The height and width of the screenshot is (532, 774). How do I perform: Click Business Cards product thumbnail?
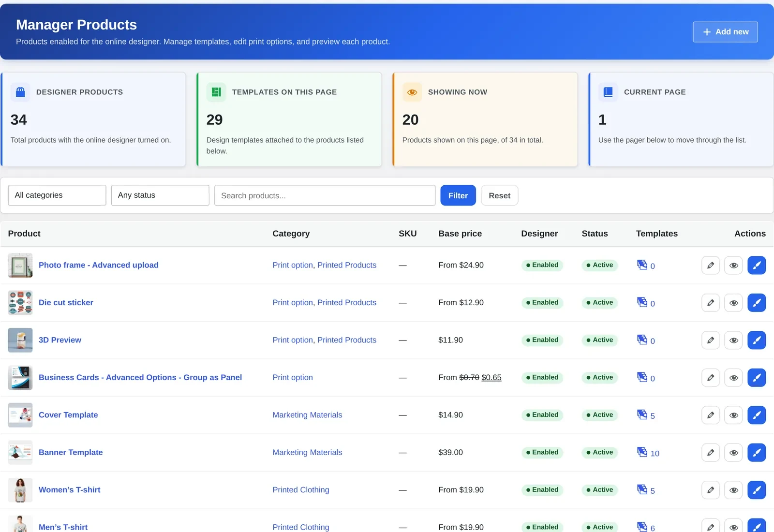(20, 378)
